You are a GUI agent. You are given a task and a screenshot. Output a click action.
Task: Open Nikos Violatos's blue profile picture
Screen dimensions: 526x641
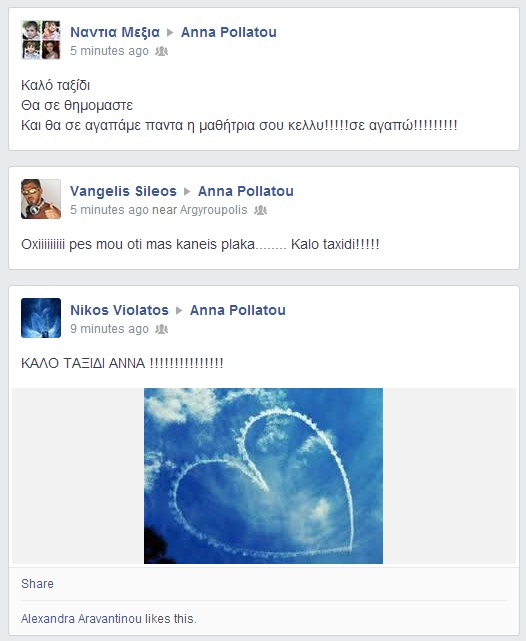click(41, 318)
